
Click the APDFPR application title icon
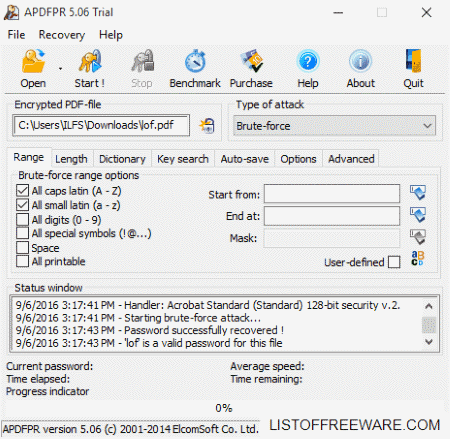pos(11,12)
